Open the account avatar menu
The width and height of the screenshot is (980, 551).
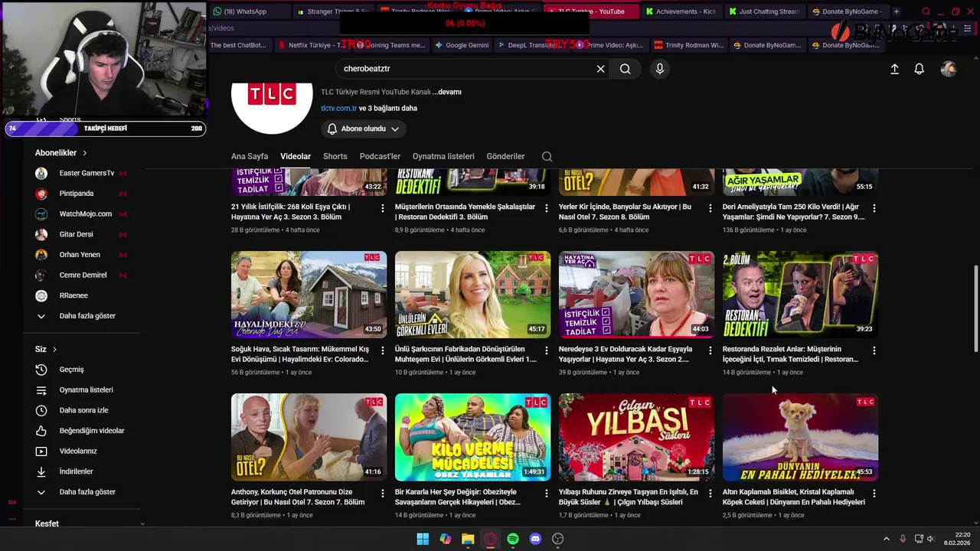(949, 69)
